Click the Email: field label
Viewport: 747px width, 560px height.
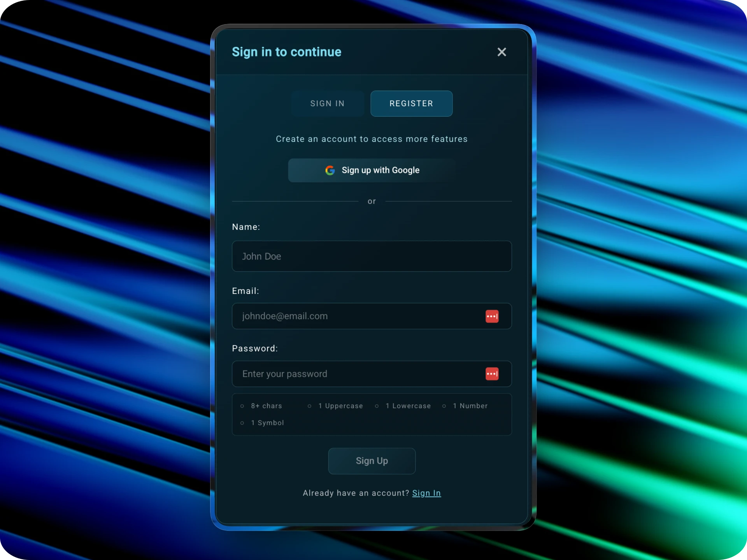(245, 291)
